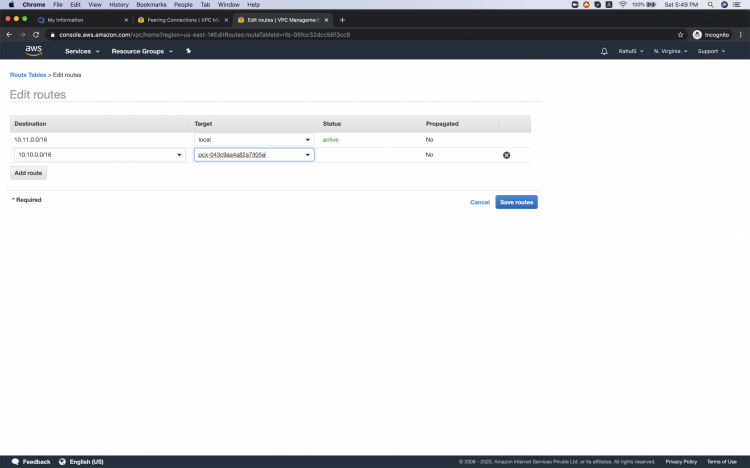Click the pin shortcut icon in AWS navbar
This screenshot has width=750, height=468.
pyautogui.click(x=188, y=51)
